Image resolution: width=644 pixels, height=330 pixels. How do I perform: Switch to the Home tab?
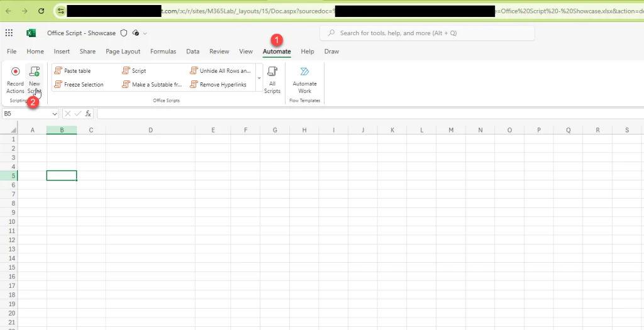pos(35,52)
